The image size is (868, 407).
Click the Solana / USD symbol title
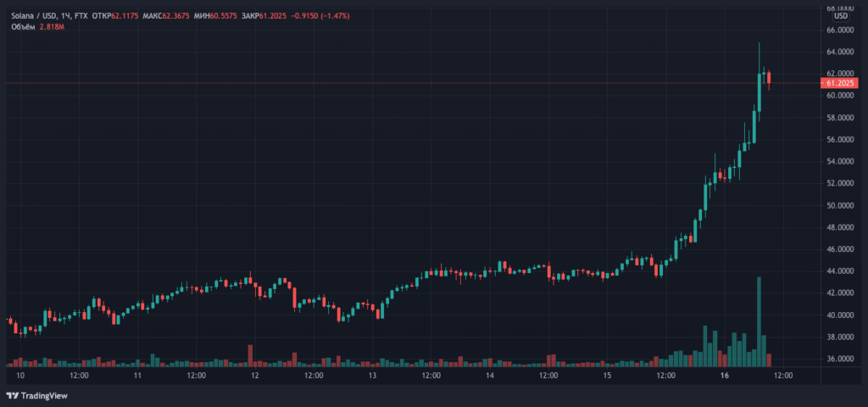point(31,16)
